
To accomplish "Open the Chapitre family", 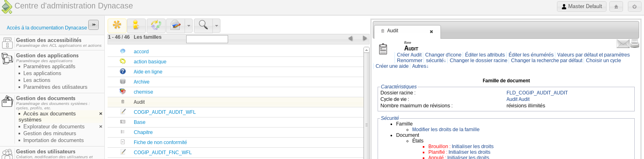I will click(143, 132).
